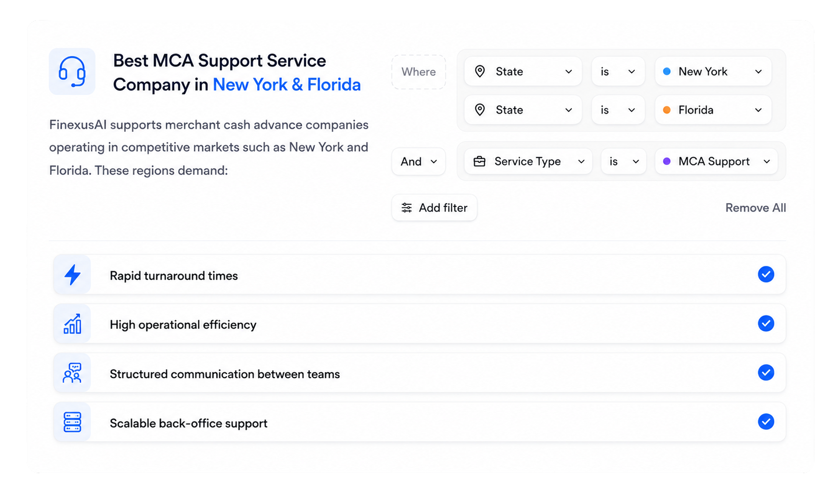Open the second State field dropdown
The width and height of the screenshot is (840, 504).
523,110
